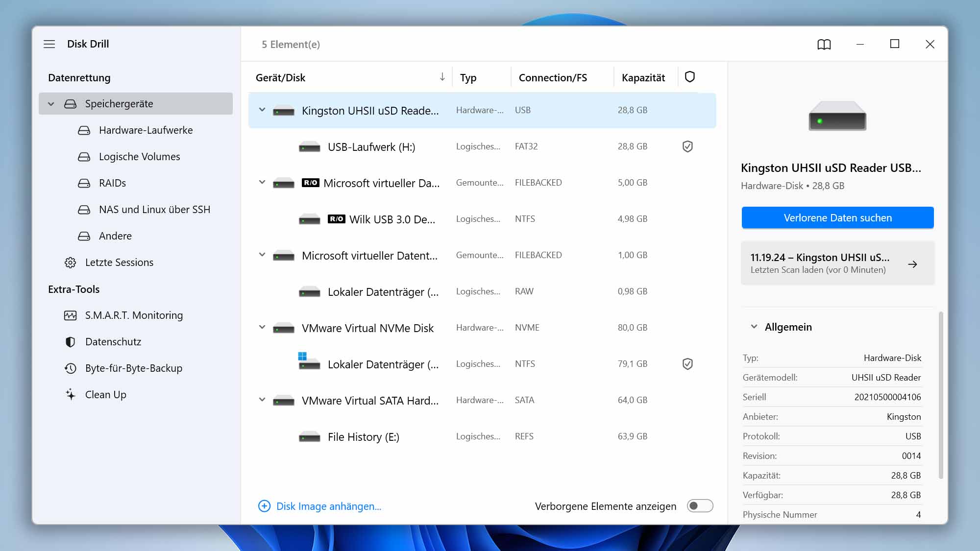Click the S.M.A.R.T. Monitoring icon
This screenshot has height=551, width=980.
[x=69, y=315]
